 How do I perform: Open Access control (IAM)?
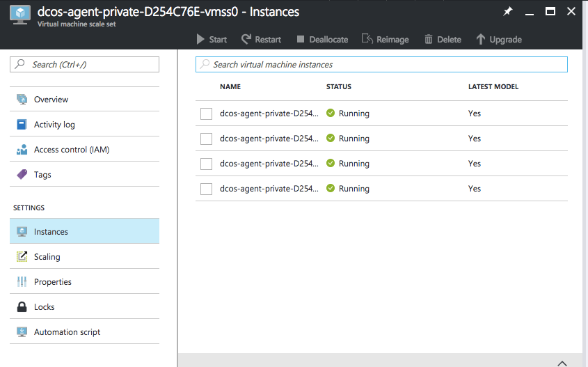[x=72, y=150]
